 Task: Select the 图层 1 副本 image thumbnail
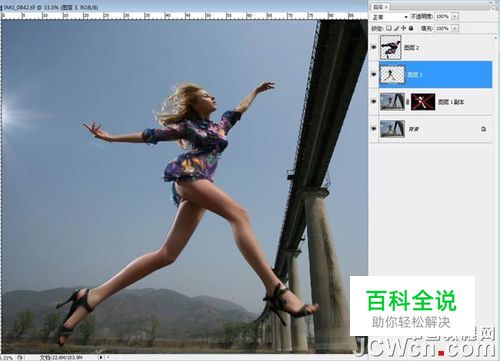393,102
